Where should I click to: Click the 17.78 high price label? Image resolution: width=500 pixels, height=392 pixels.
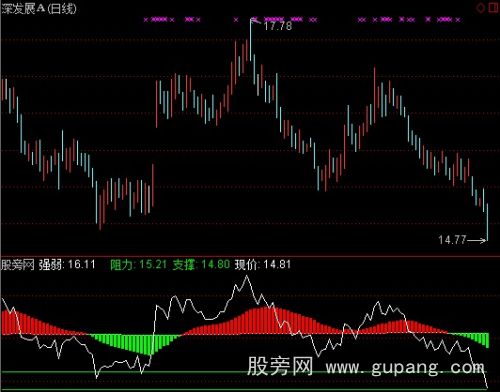coord(278,26)
